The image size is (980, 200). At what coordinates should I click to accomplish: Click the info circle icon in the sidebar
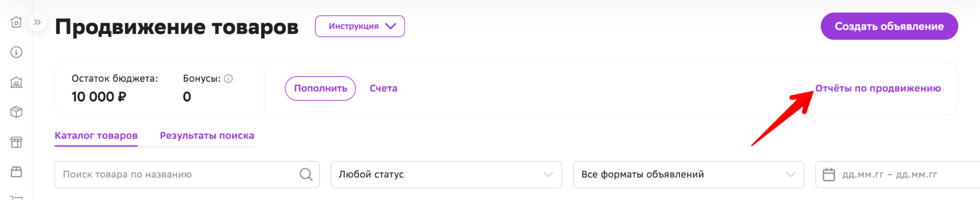click(16, 52)
